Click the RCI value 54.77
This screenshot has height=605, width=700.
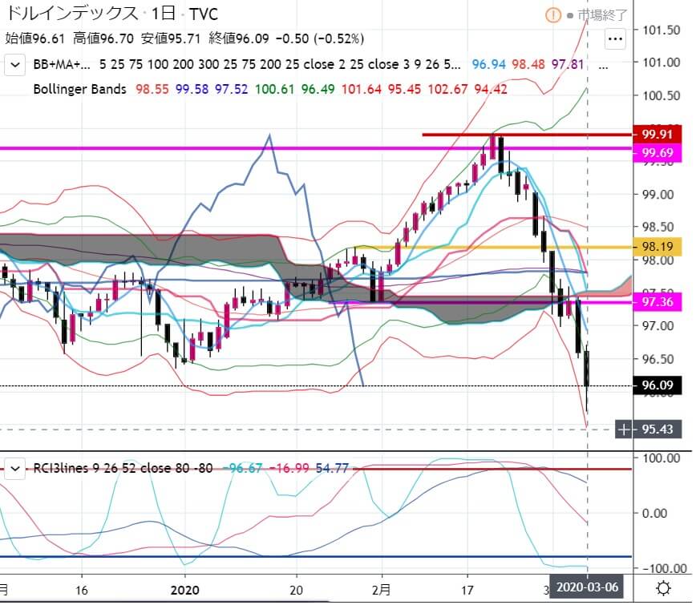pyautogui.click(x=332, y=469)
